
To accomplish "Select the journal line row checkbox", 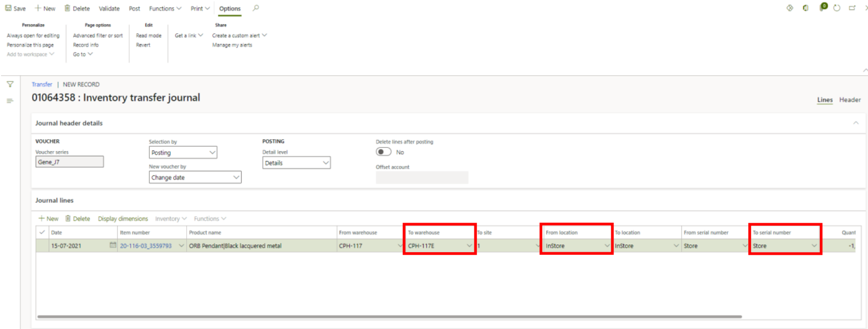I will point(42,245).
